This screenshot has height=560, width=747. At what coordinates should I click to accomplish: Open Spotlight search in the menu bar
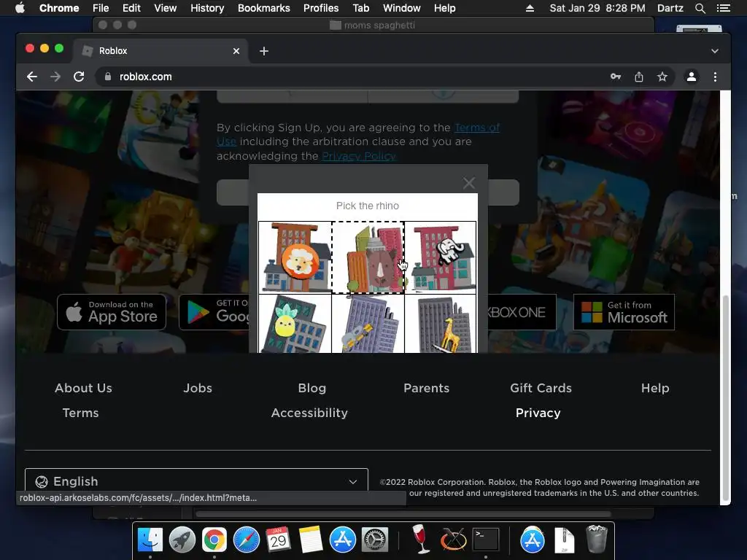pyautogui.click(x=700, y=8)
